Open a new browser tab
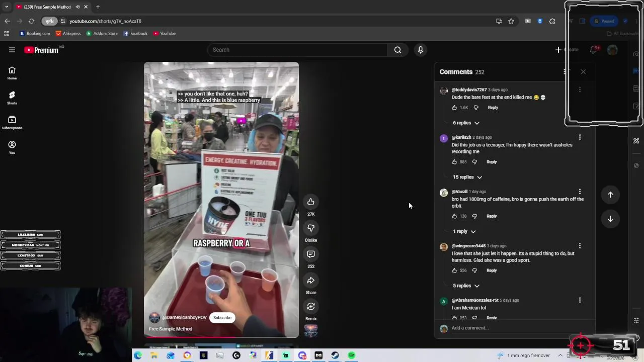This screenshot has height=362, width=644. pyautogui.click(x=98, y=7)
